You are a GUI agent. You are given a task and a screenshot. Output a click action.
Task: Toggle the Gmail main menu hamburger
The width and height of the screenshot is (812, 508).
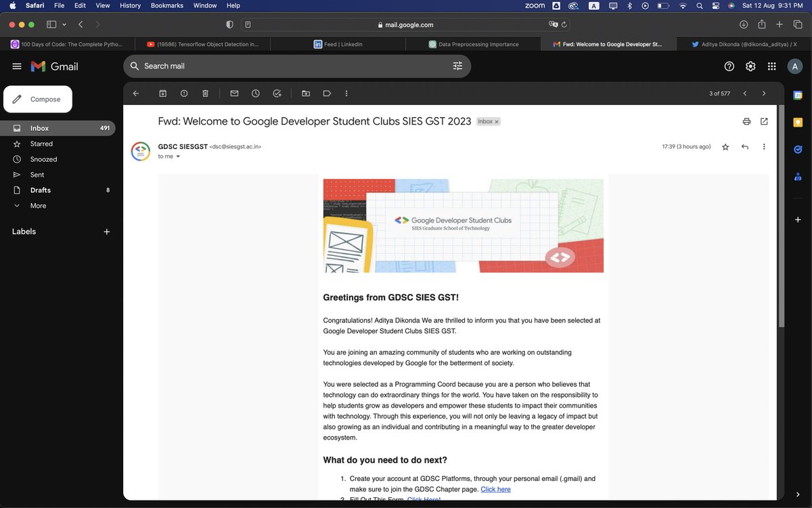tap(17, 66)
